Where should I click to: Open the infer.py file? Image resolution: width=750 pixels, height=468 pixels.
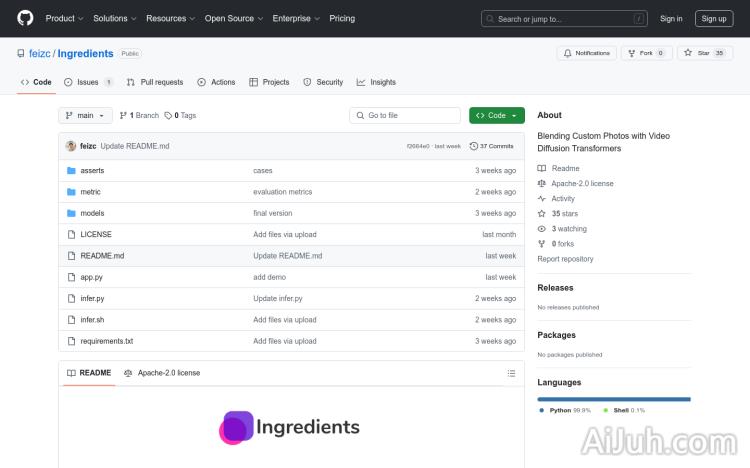(92, 298)
